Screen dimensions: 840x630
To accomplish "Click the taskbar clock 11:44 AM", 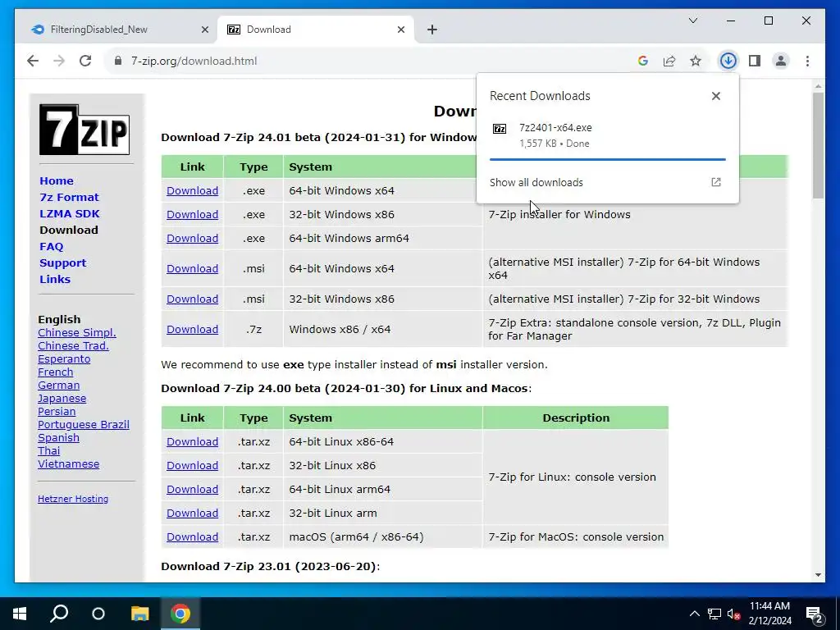I will coord(769,606).
